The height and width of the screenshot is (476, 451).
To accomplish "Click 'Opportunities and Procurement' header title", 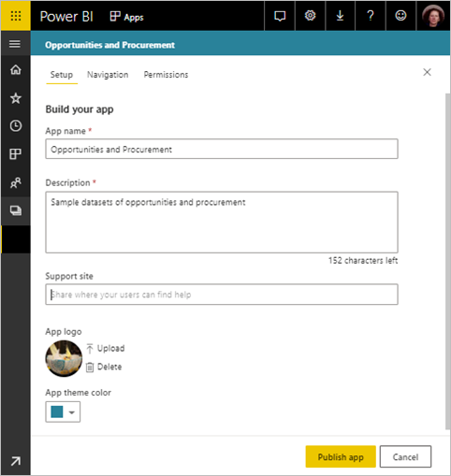I will coord(109,45).
